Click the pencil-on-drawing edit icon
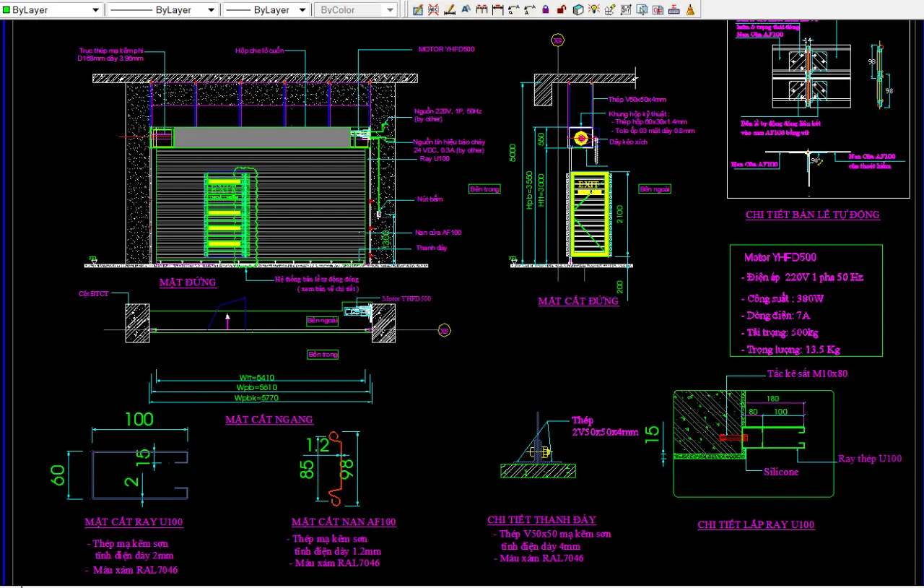 418,10
